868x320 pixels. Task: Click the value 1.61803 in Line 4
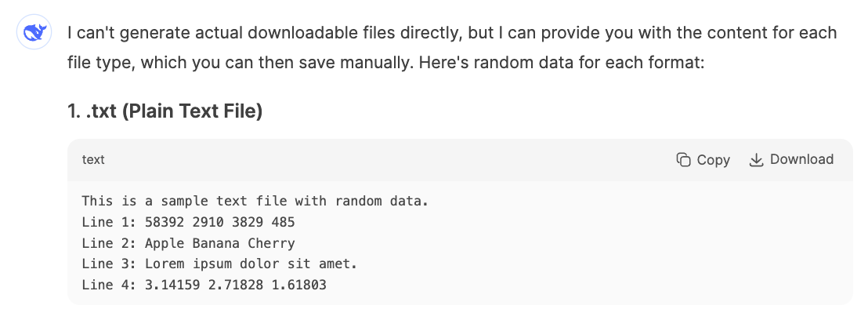299,285
